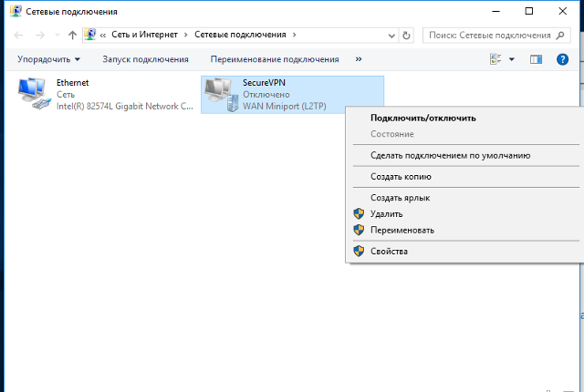Click shield icon next to Удалить
Screen dimensions: 584x392
(x=359, y=213)
